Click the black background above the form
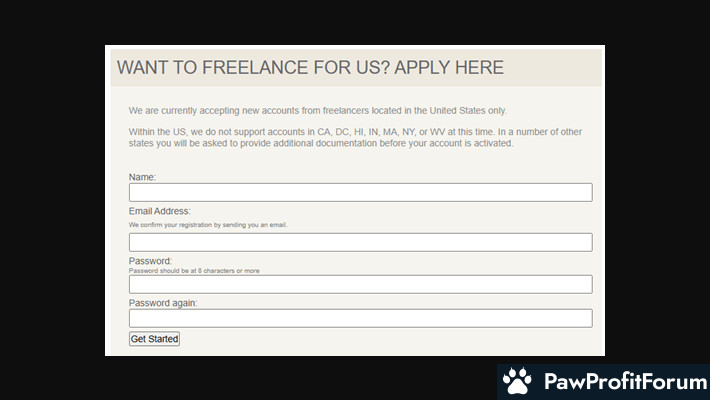 355,22
